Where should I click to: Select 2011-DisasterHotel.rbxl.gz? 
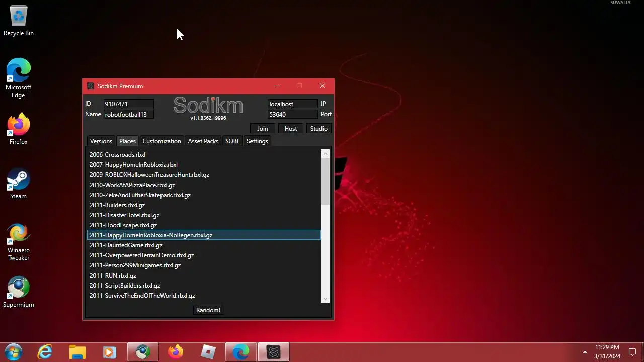[204, 215]
